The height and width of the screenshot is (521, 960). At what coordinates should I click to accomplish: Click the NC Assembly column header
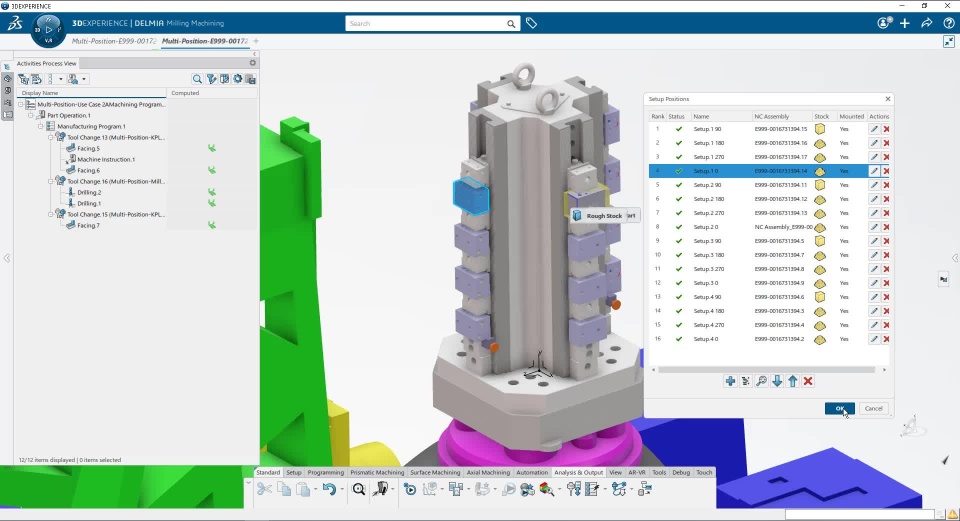pos(772,116)
